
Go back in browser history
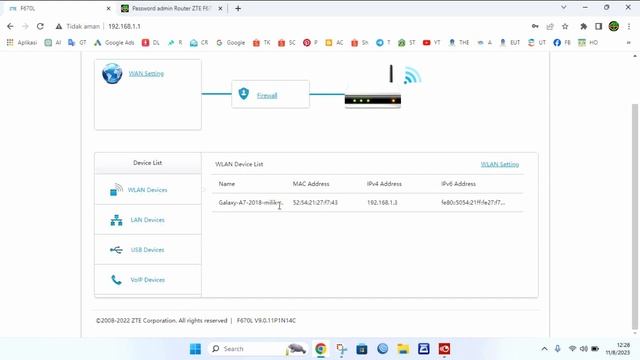click(10, 26)
